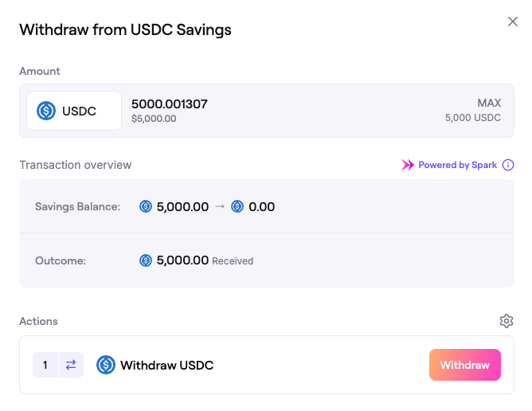Click USDC icon in the Outcome row
The image size is (532, 411).
pyautogui.click(x=146, y=260)
